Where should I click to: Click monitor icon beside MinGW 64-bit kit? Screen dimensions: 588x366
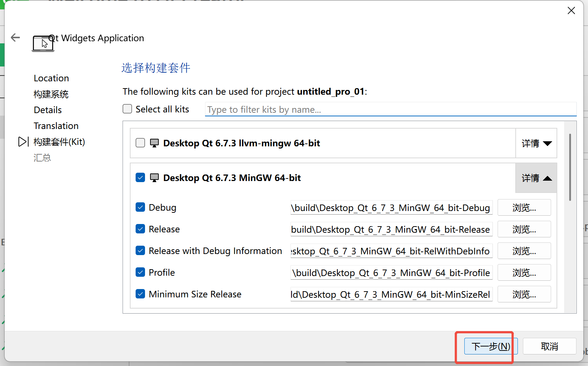154,178
